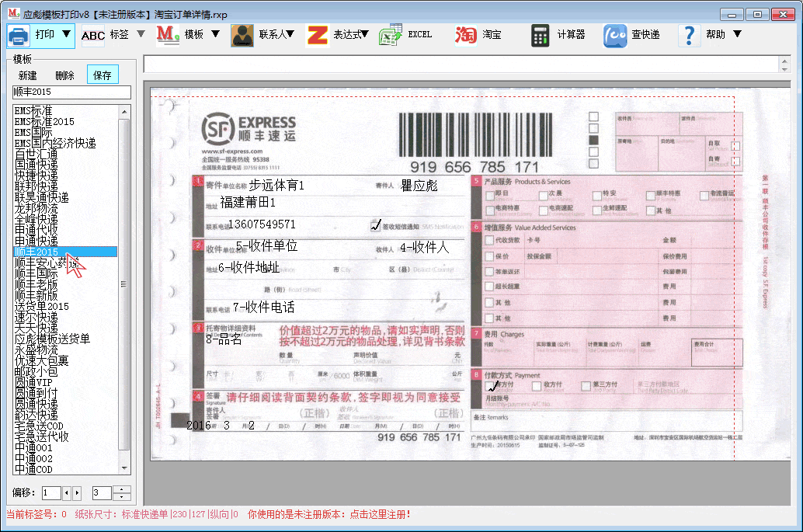Select 天天快递 template
This screenshot has width=803, height=532.
pyautogui.click(x=36, y=328)
